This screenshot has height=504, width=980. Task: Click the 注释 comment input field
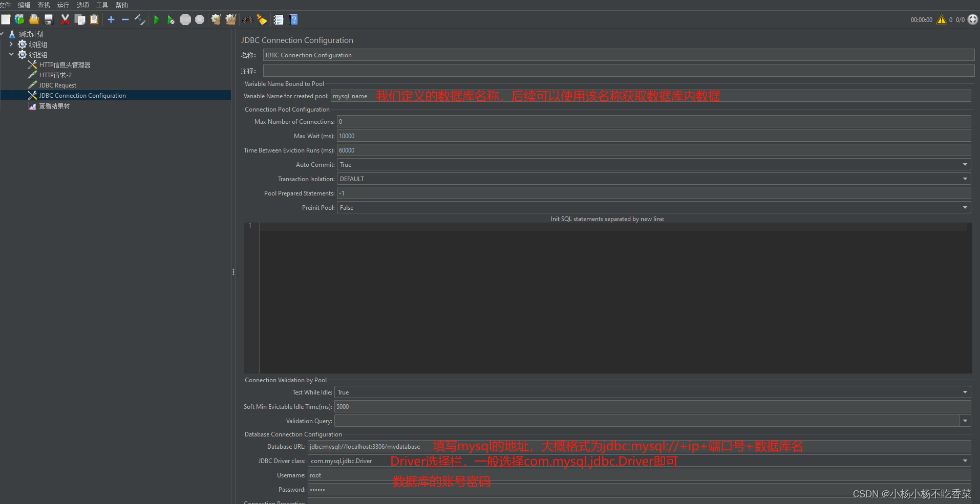click(x=619, y=71)
